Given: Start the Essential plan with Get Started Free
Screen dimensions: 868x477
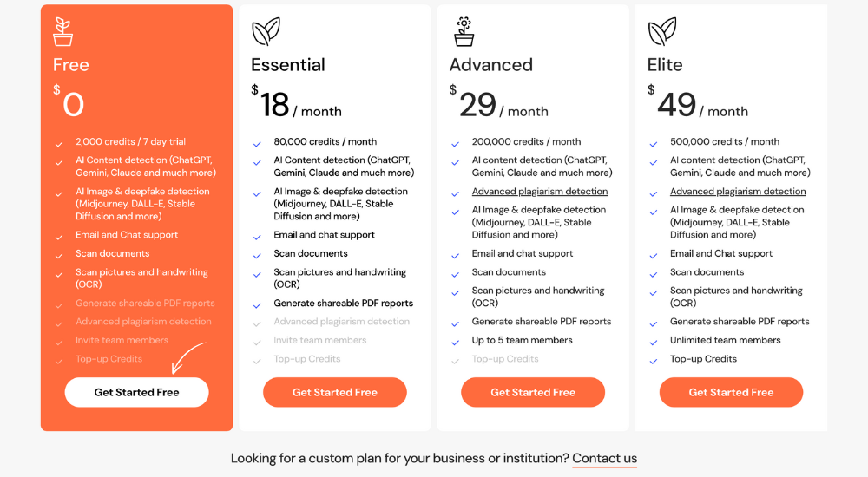Looking at the screenshot, I should coord(335,392).
